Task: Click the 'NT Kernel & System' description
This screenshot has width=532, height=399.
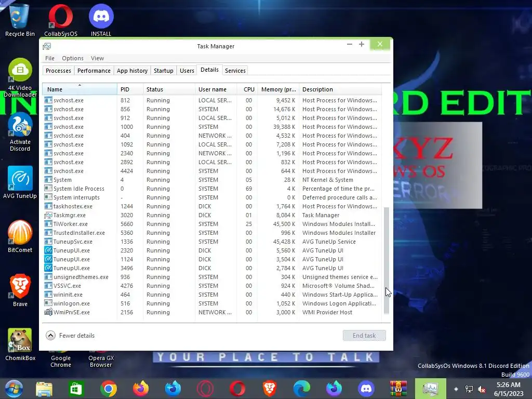Action: 328,180
